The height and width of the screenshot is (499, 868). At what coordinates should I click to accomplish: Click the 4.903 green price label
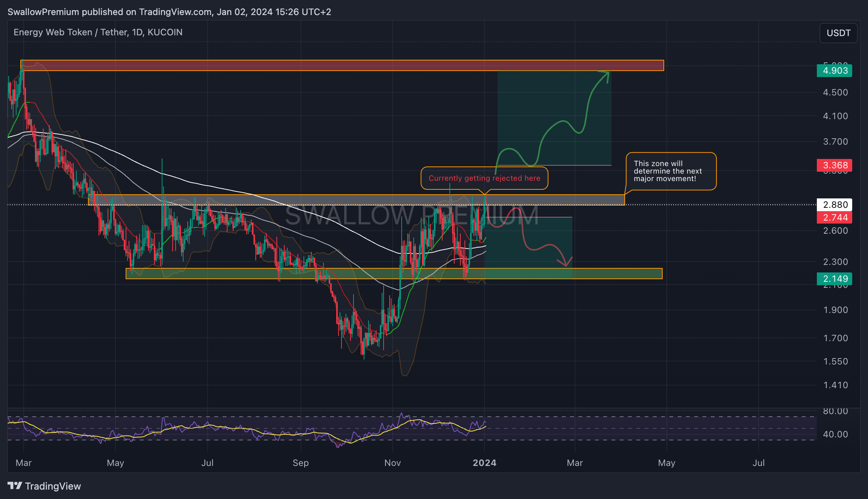click(835, 71)
